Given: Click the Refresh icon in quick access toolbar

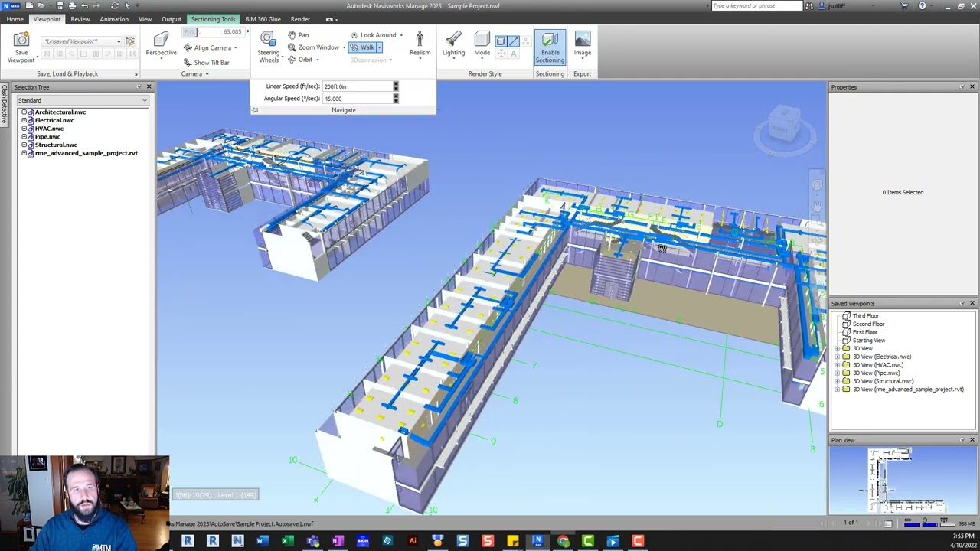Looking at the screenshot, I should pos(114,5).
